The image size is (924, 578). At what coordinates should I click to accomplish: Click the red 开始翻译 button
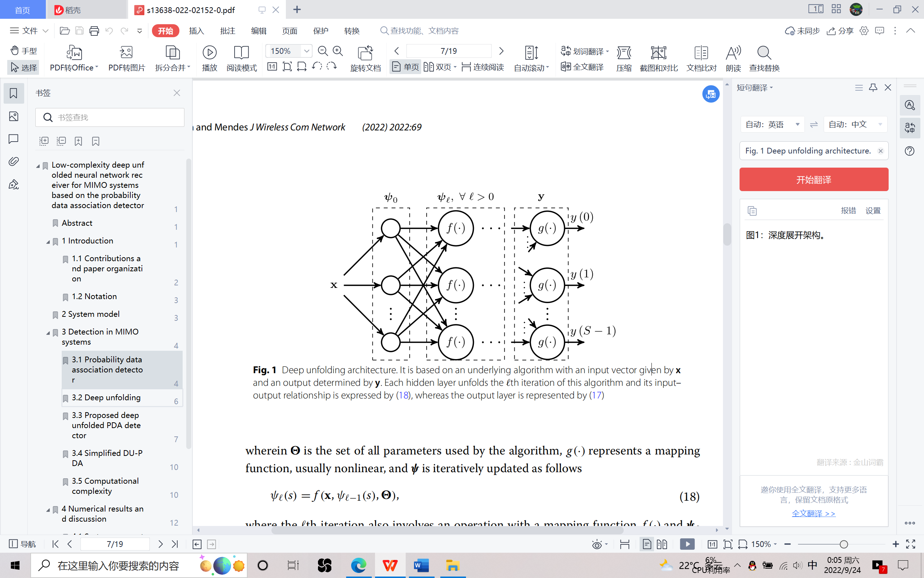(x=814, y=179)
